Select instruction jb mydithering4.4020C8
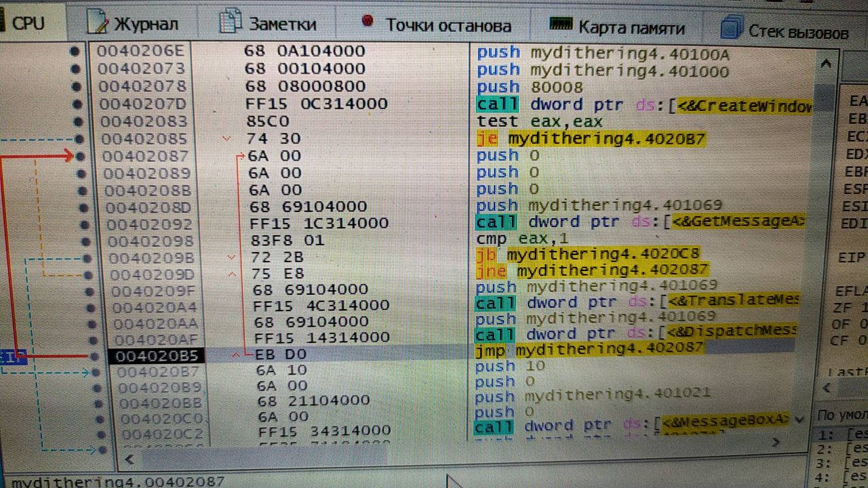 point(589,255)
